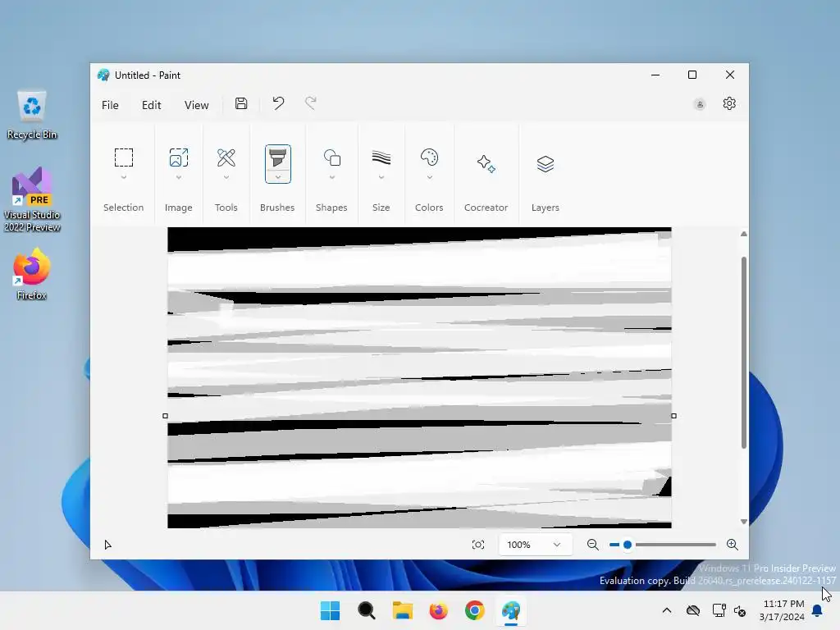Click the fit to window icon
The image size is (840, 630).
pos(478,545)
